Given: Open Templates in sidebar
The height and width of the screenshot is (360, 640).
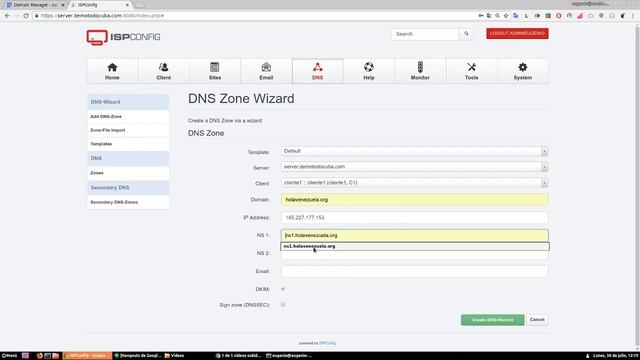Looking at the screenshot, I should 128,144.
